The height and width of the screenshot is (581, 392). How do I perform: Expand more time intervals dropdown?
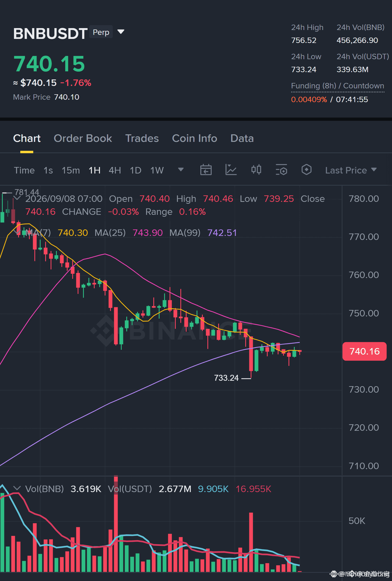[x=181, y=170]
